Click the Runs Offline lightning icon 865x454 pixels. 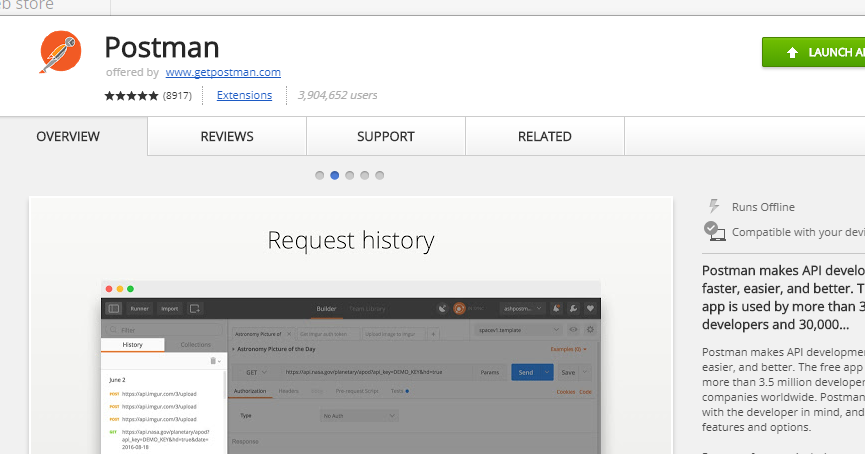[714, 206]
